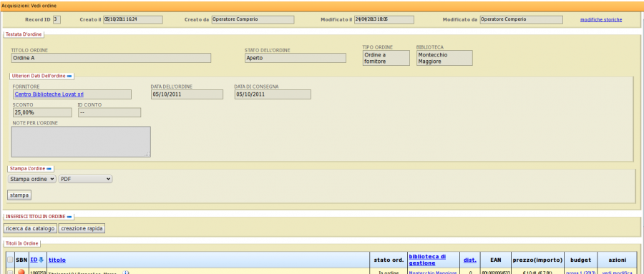Screen dimensions: 644x274
Task: Click the Creato da field
Action: click(x=253, y=20)
